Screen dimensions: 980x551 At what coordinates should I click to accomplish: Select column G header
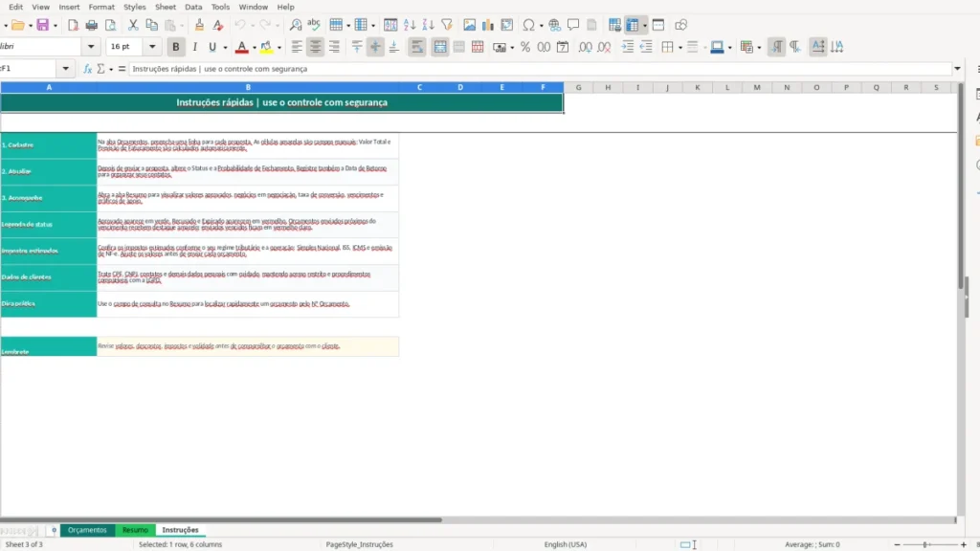coord(578,87)
